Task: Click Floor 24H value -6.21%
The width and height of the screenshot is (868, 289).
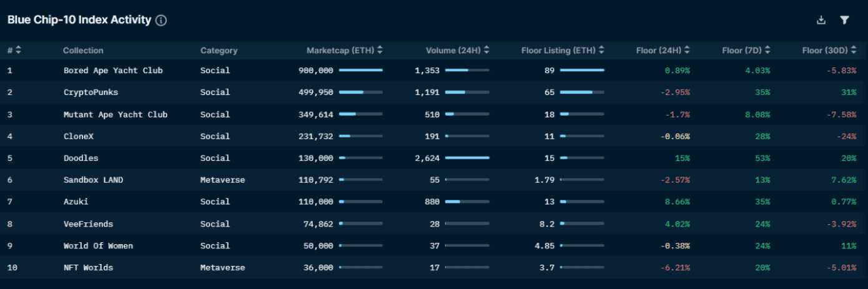Action: 674,268
